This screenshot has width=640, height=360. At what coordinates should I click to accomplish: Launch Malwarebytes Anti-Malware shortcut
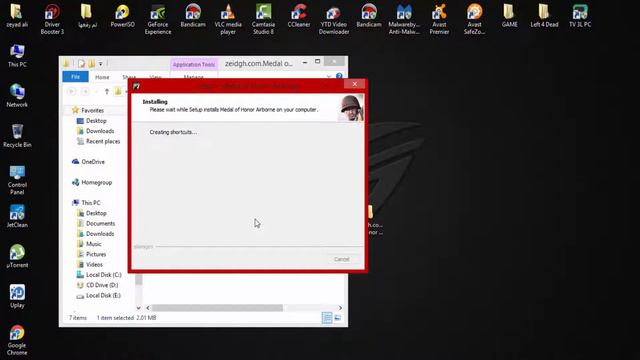tap(404, 19)
